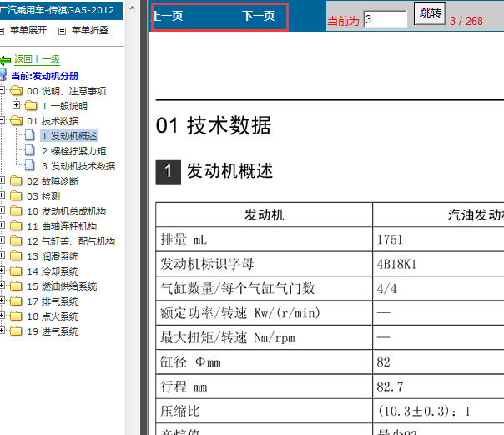Screen dimensions: 504x435
Task: Open 2 螺栓拧紧力矩 document
Action: pos(74,151)
